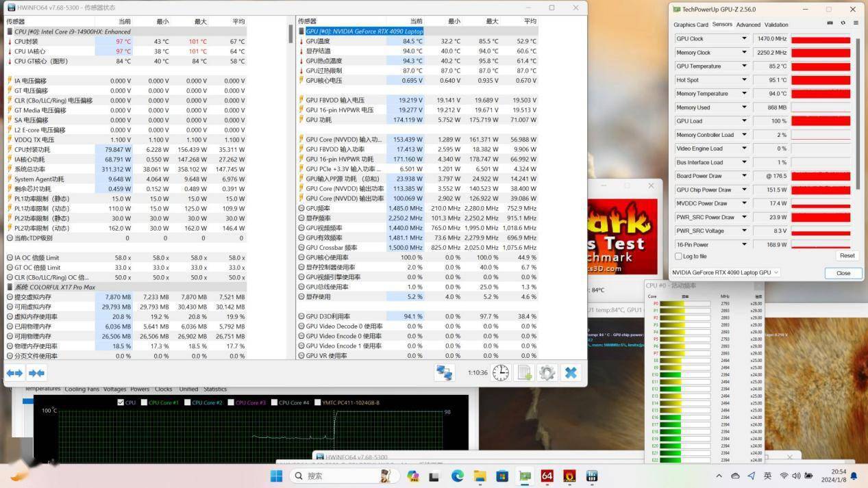
Task: Enable CPU Core #3 graph checkbox
Action: coord(231,402)
